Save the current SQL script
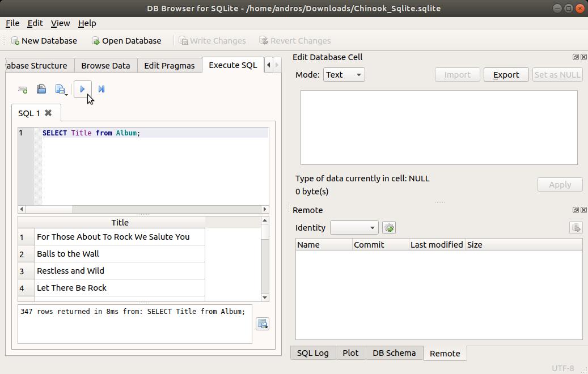 (59, 89)
